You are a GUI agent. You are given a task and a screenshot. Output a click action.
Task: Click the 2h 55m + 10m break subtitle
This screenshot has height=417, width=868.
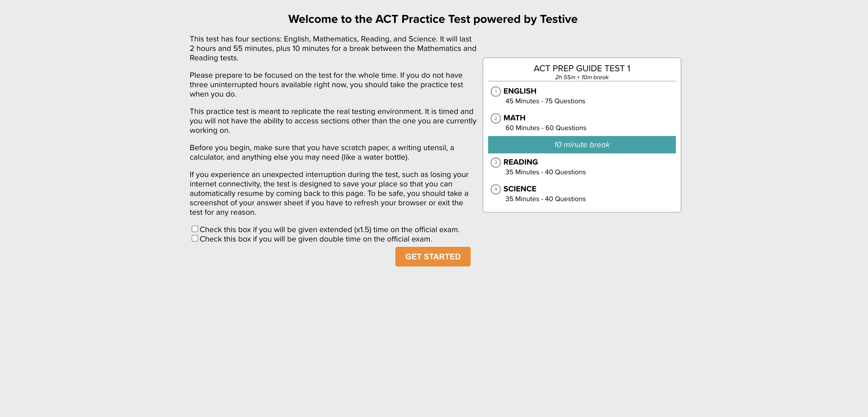tap(581, 77)
